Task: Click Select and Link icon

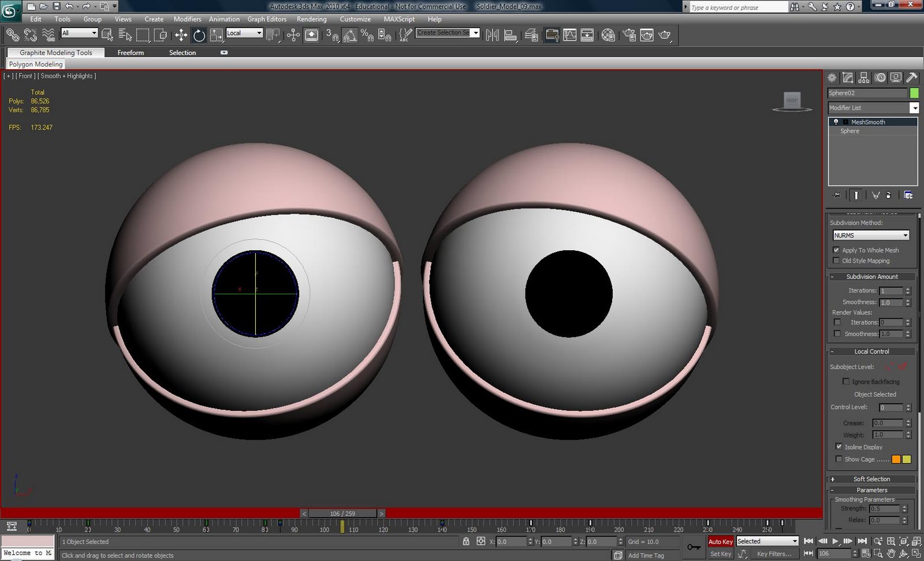Action: pyautogui.click(x=12, y=35)
